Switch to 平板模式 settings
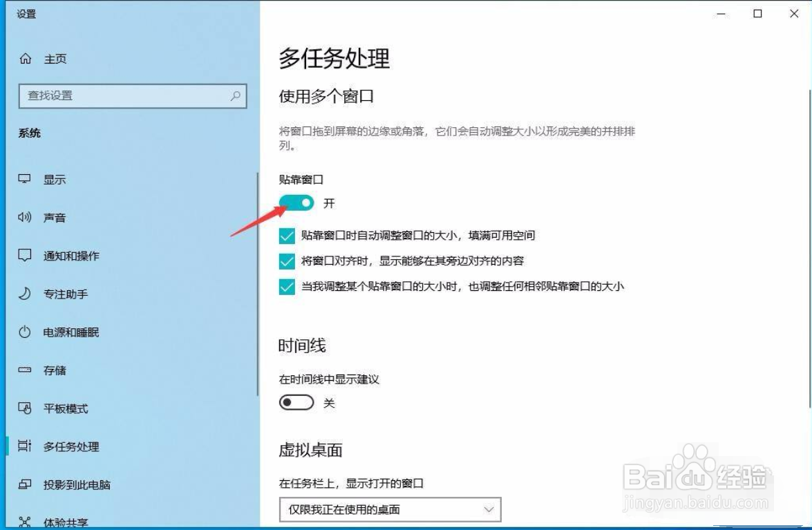Image resolution: width=812 pixels, height=530 pixels. click(66, 409)
